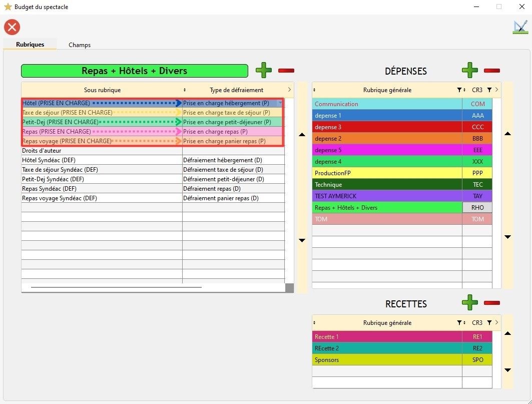Select the red depense 3 row
This screenshot has height=404, width=532.
(x=387, y=127)
